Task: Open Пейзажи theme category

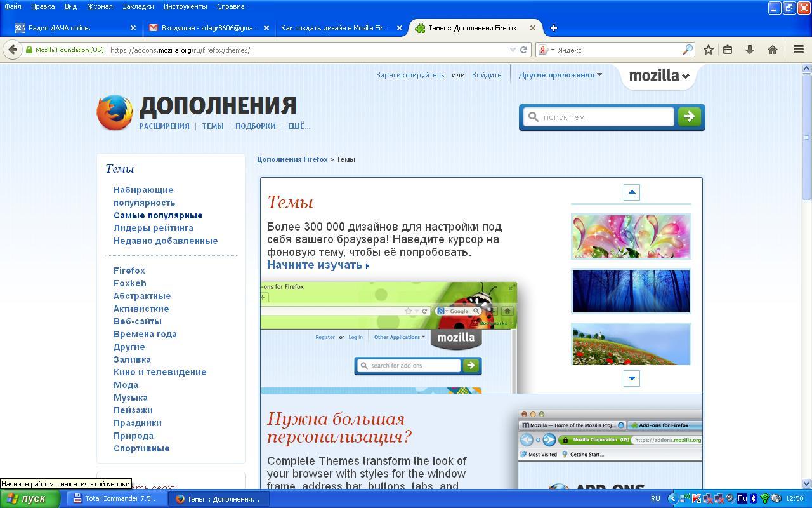Action: click(x=133, y=410)
